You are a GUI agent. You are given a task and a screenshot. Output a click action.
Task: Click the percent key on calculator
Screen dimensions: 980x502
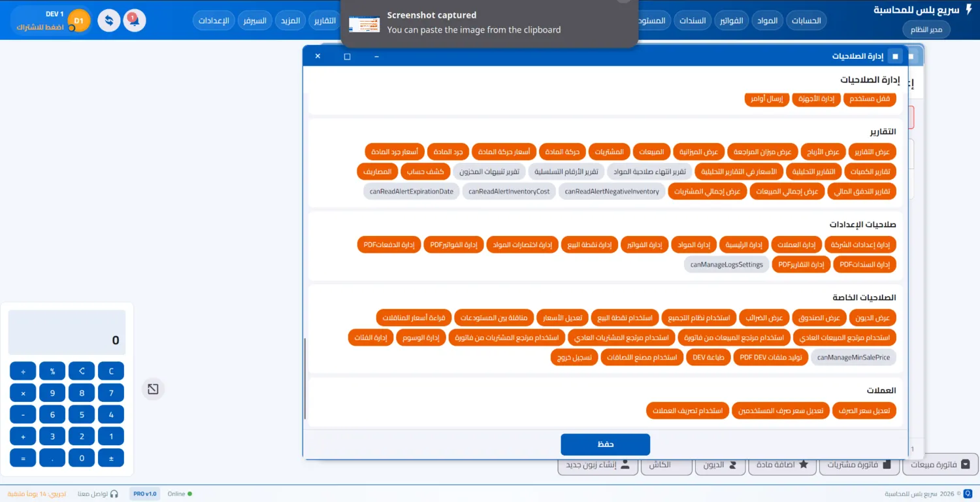(52, 371)
